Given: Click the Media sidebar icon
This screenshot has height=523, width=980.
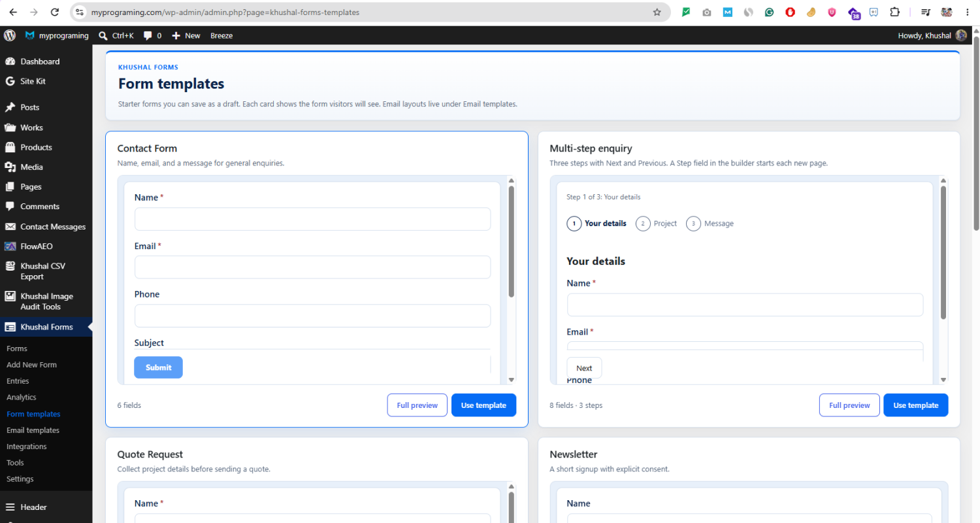Looking at the screenshot, I should [x=10, y=167].
